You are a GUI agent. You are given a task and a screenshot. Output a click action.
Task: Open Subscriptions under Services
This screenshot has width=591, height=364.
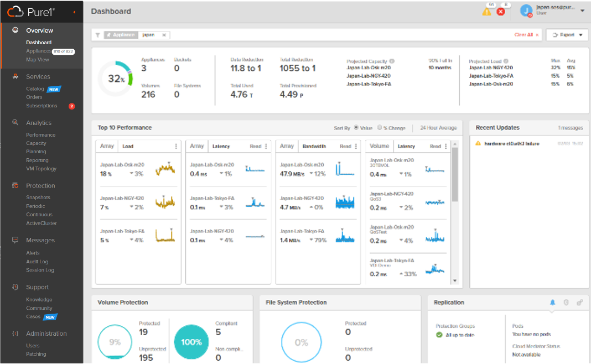pyautogui.click(x=42, y=106)
